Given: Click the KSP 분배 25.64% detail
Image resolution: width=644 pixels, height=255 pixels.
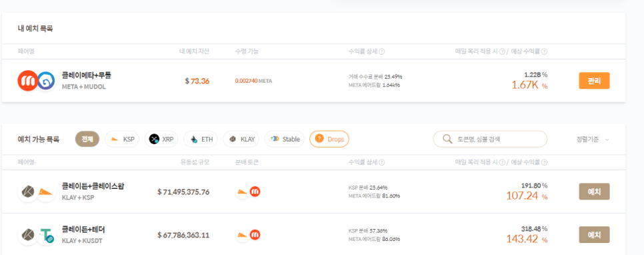Looking at the screenshot, I should click(368, 188).
